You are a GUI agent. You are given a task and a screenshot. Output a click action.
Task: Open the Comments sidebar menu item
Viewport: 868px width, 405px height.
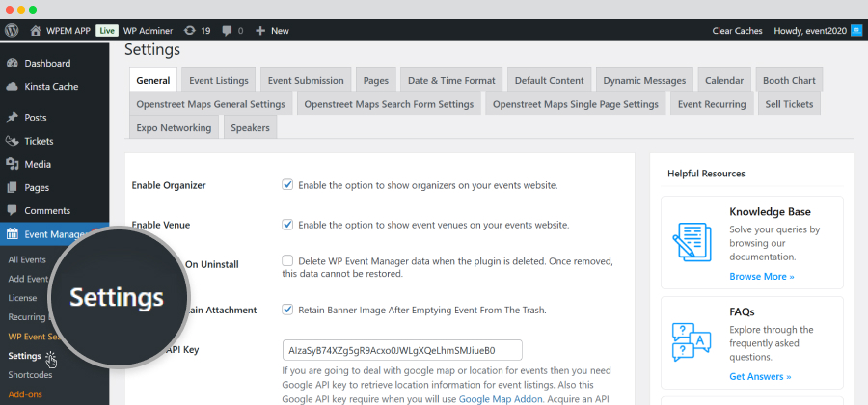click(x=47, y=211)
